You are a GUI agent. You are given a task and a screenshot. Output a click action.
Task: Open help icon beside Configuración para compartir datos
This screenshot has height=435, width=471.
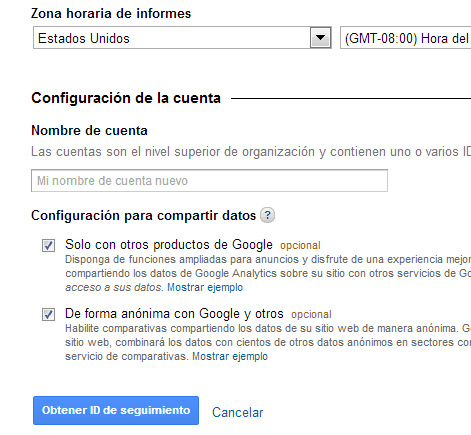pyautogui.click(x=267, y=215)
